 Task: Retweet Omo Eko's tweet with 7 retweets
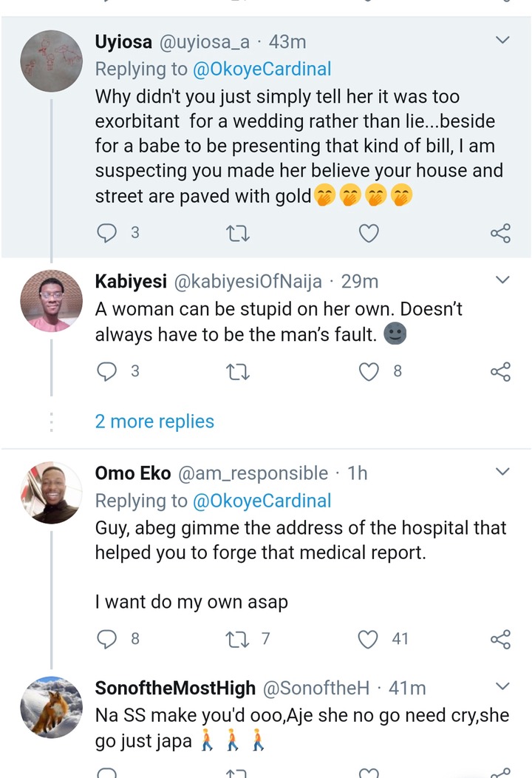[238, 638]
